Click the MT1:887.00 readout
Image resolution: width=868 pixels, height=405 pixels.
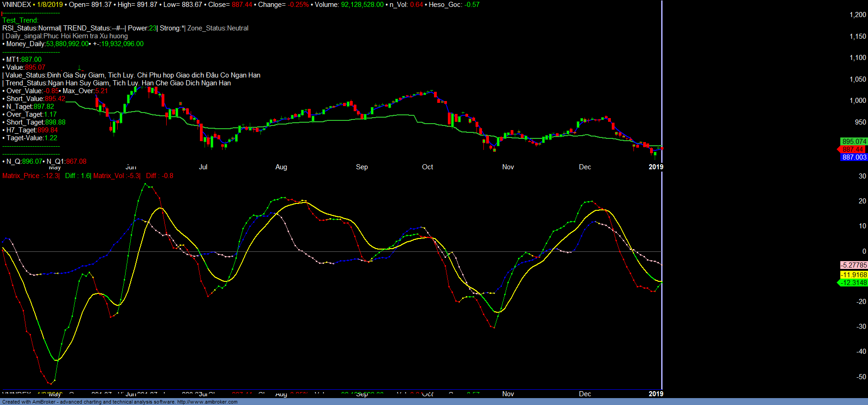tap(24, 60)
